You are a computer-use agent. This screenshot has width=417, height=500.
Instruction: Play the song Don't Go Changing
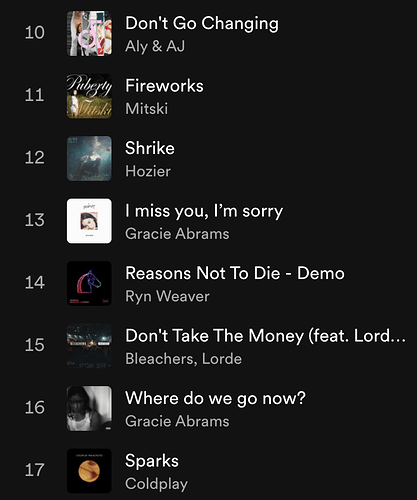202,24
